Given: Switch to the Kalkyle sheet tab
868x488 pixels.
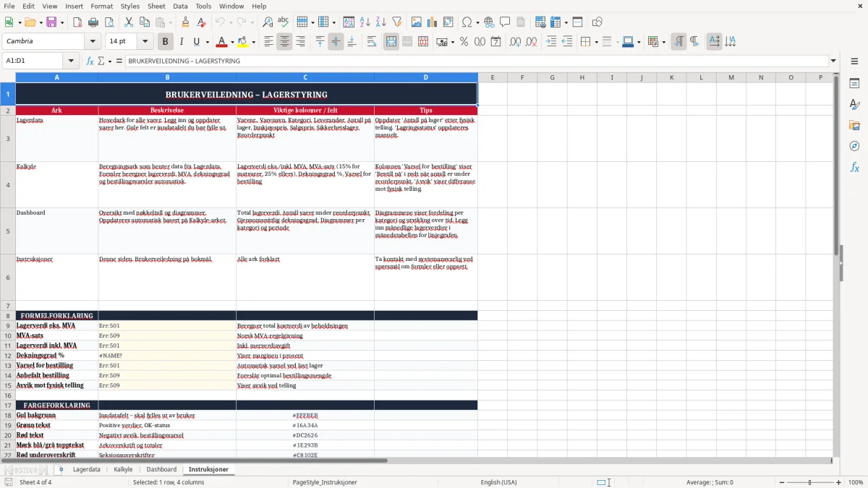Looking at the screenshot, I should pyautogui.click(x=123, y=469).
